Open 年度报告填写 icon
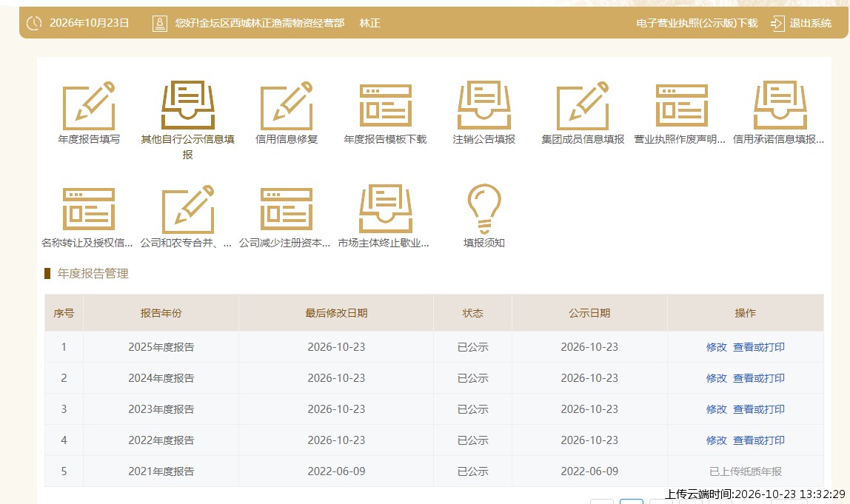This screenshot has width=850, height=504. pos(89,106)
